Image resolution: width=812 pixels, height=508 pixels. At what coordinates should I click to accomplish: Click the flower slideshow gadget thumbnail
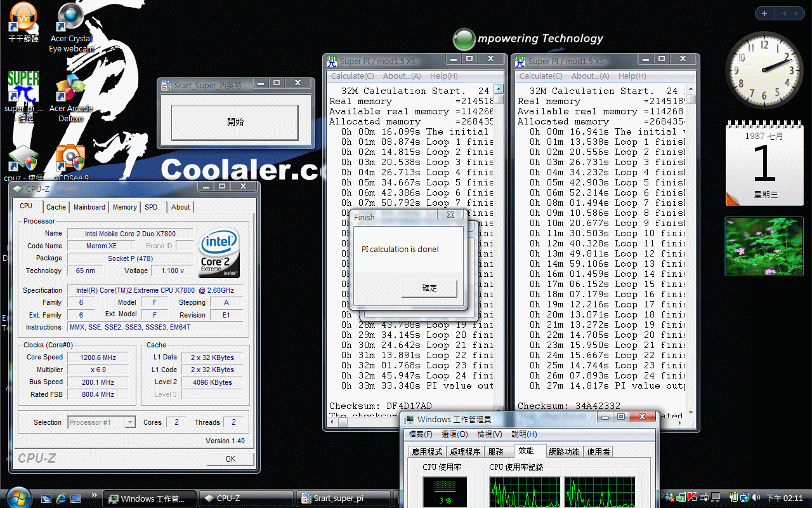point(764,246)
